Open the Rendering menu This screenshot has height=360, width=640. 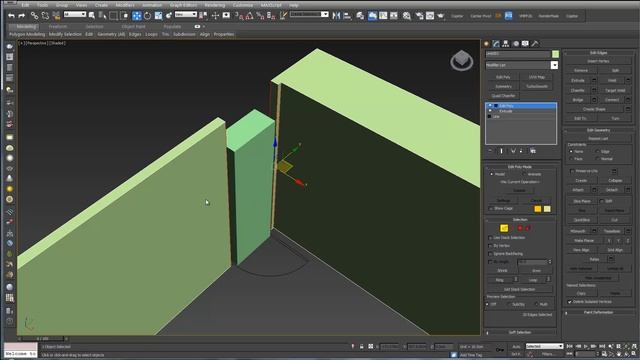pos(215,5)
